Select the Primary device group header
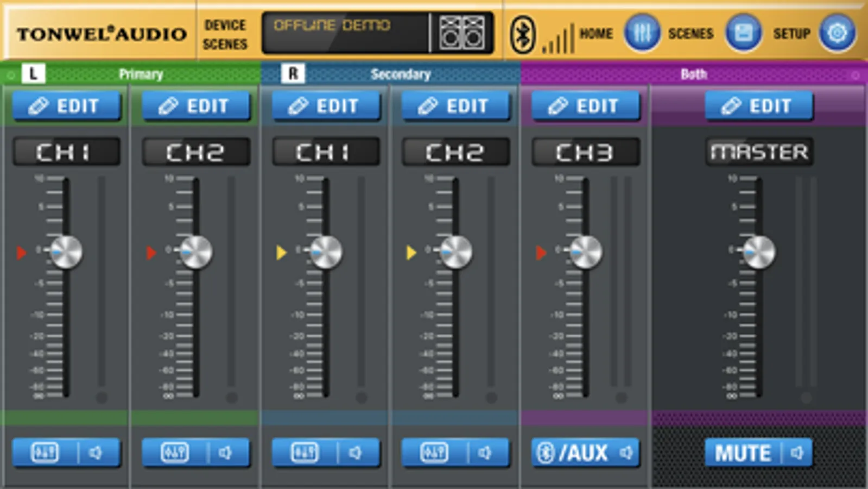Screen dimensions: 868x489 pos(130,74)
